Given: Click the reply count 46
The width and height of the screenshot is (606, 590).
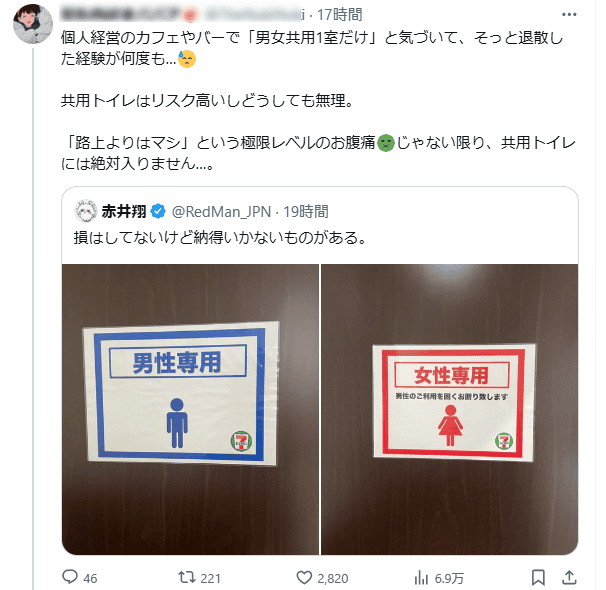Looking at the screenshot, I should tap(90, 578).
